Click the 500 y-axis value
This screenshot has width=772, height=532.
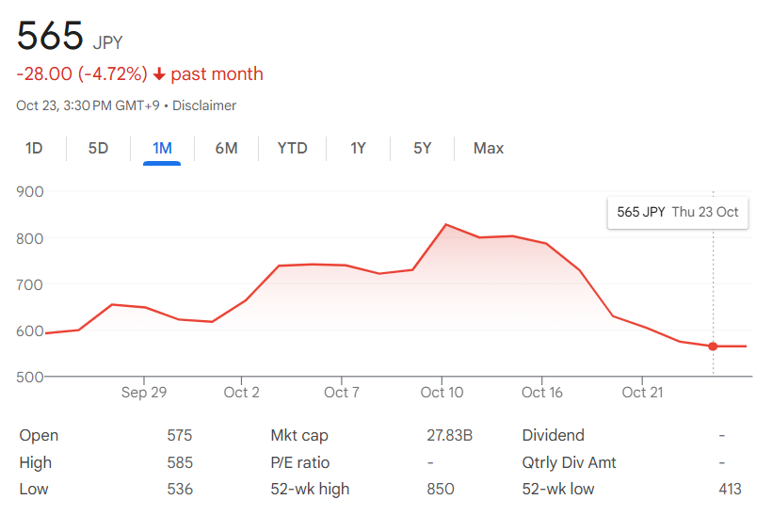[29, 378]
